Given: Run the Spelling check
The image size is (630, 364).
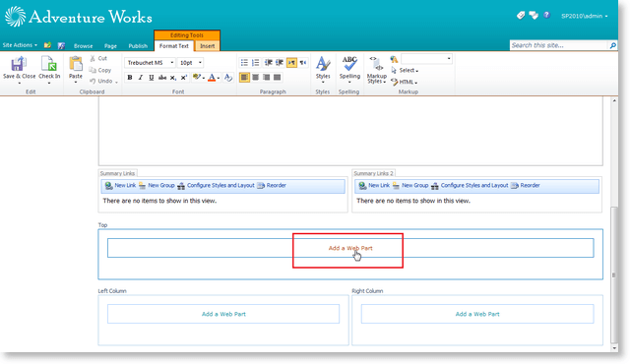Looking at the screenshot, I should (349, 69).
